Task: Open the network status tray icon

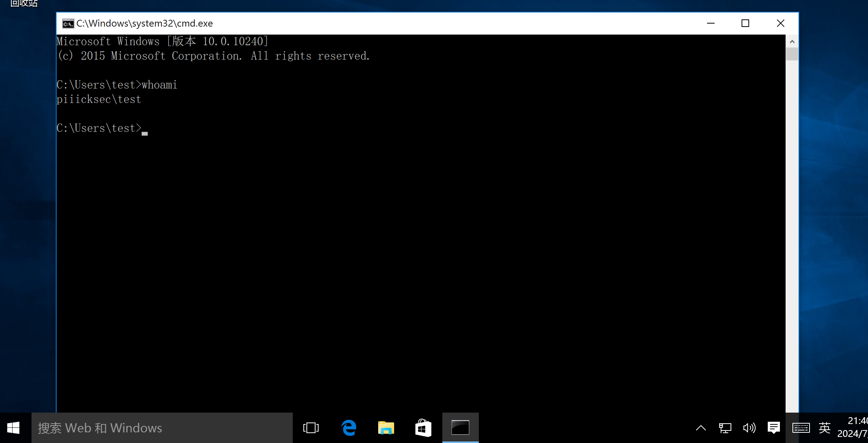Action: click(x=725, y=428)
